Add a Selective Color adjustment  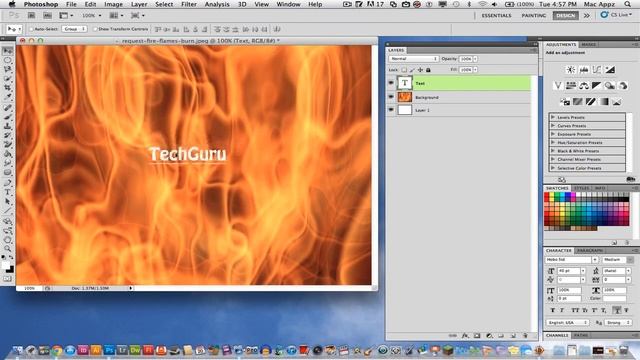617,102
